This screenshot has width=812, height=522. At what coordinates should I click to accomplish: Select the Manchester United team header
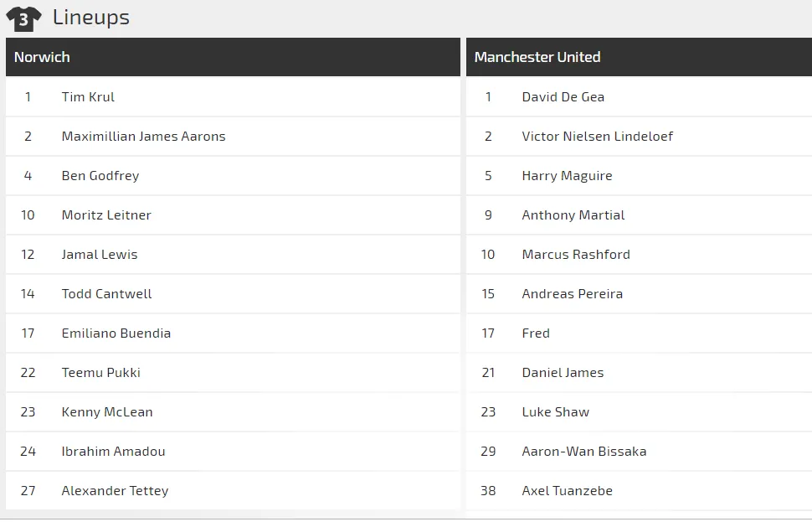[x=537, y=57]
